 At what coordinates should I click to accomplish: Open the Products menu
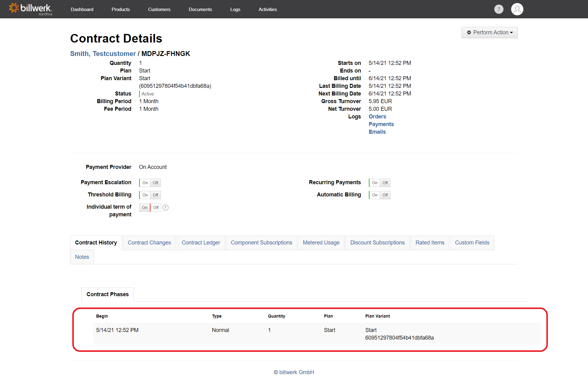click(121, 9)
